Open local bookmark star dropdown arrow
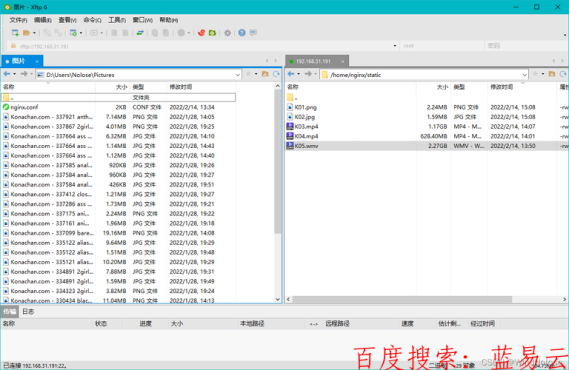Viewport: 569px width, 370px height. [256, 74]
